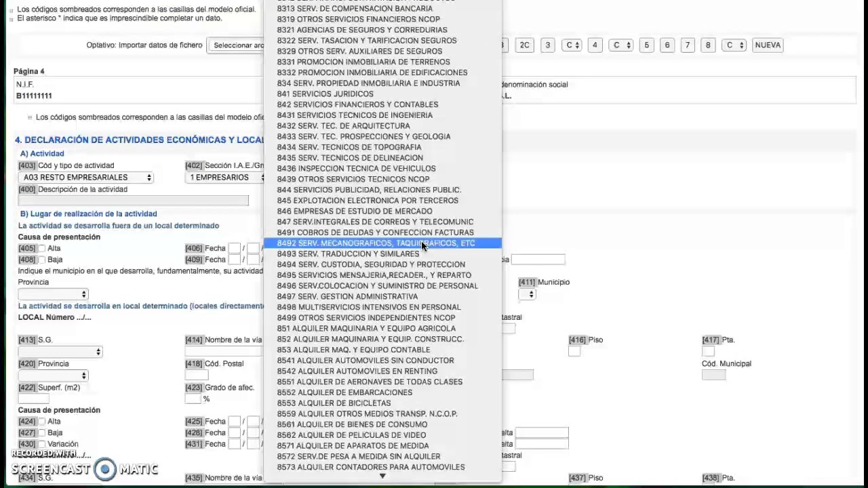The height and width of the screenshot is (488, 868).
Task: Choose 841 SERVICIOS JURIDICOS from the list
Action: coord(382,94)
